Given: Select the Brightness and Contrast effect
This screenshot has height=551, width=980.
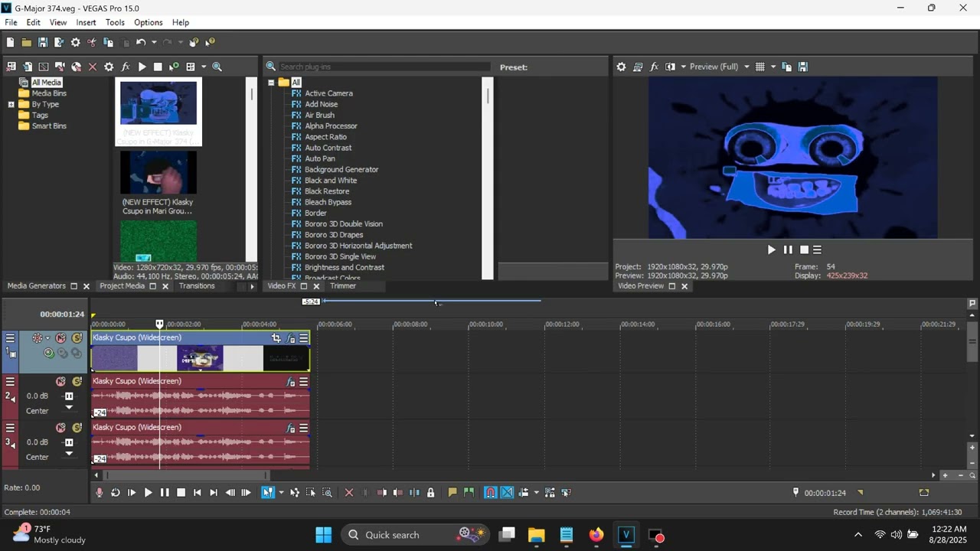Looking at the screenshot, I should [345, 268].
